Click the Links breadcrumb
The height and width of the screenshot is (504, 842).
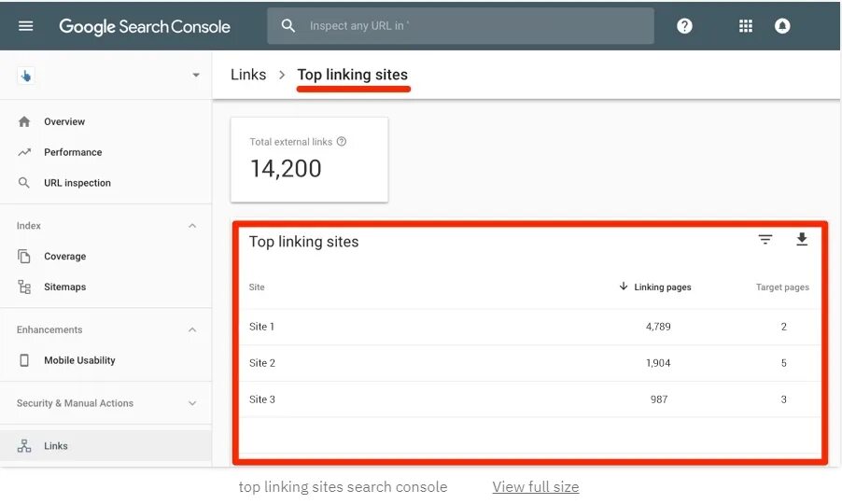tap(248, 75)
